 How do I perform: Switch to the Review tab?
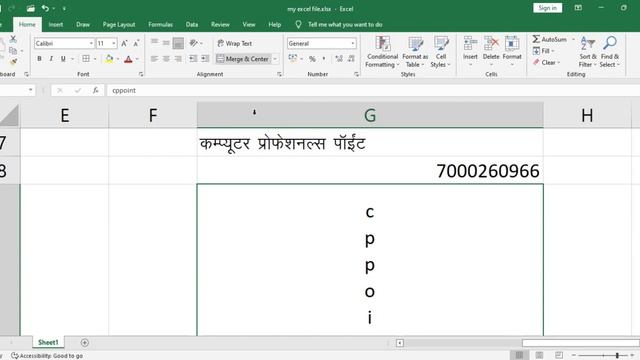coord(220,24)
